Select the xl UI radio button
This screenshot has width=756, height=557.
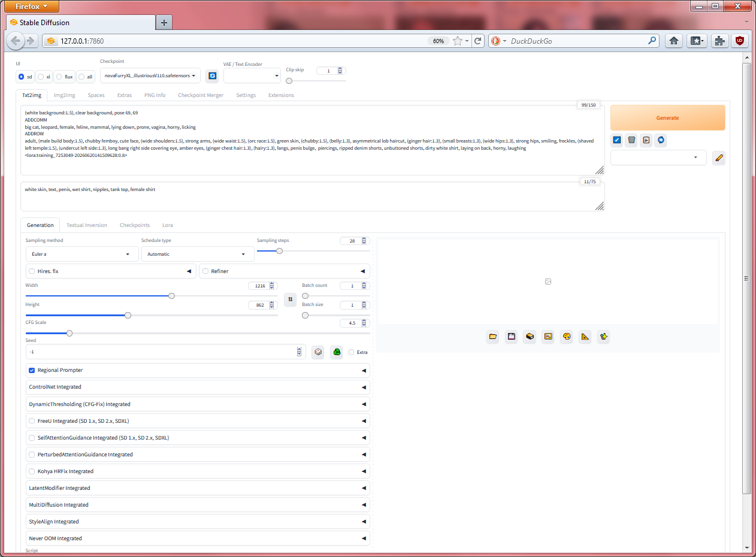coord(41,77)
